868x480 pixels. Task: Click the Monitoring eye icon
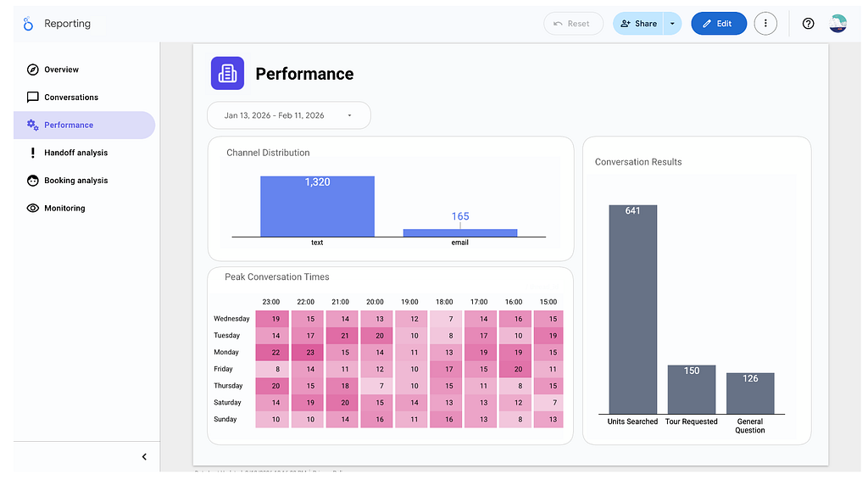click(x=33, y=208)
